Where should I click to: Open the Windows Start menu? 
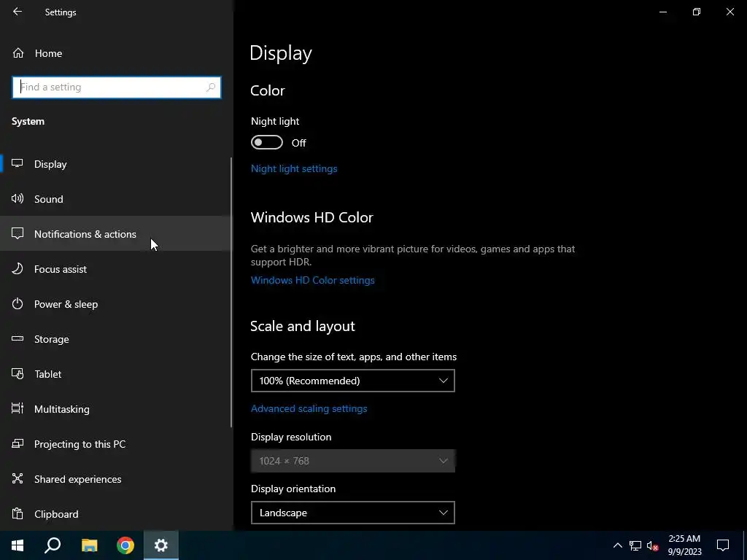tap(18, 545)
